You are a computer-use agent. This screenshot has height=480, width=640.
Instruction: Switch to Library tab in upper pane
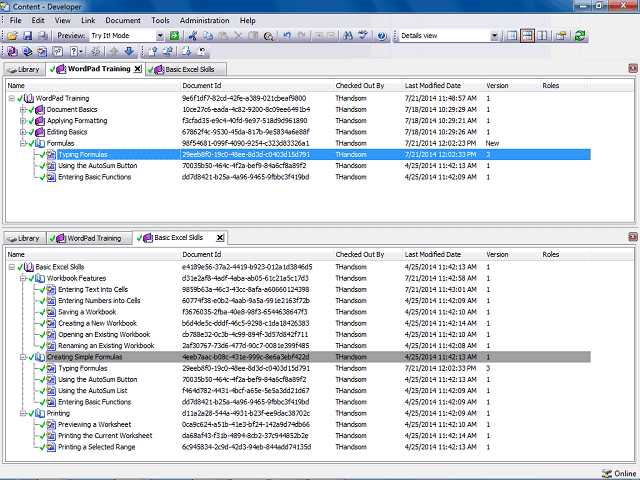(x=24, y=69)
